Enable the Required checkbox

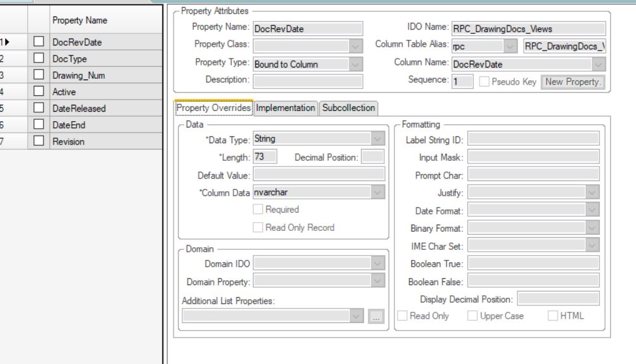pos(257,209)
